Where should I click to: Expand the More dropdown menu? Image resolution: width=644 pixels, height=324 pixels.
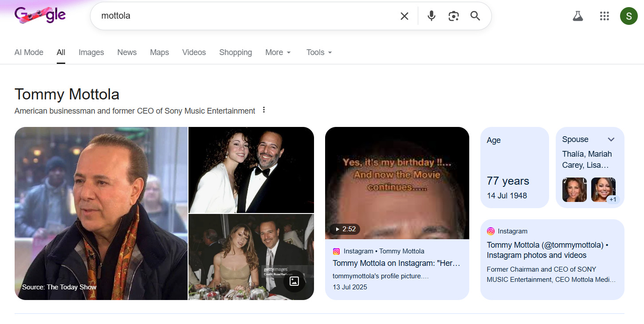click(278, 52)
